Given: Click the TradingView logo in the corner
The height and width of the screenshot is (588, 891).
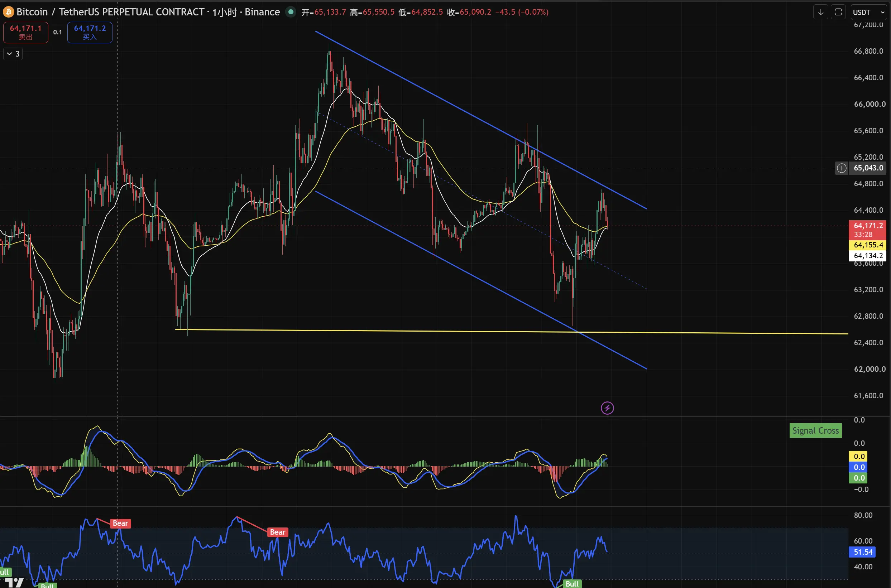Looking at the screenshot, I should point(14,582).
